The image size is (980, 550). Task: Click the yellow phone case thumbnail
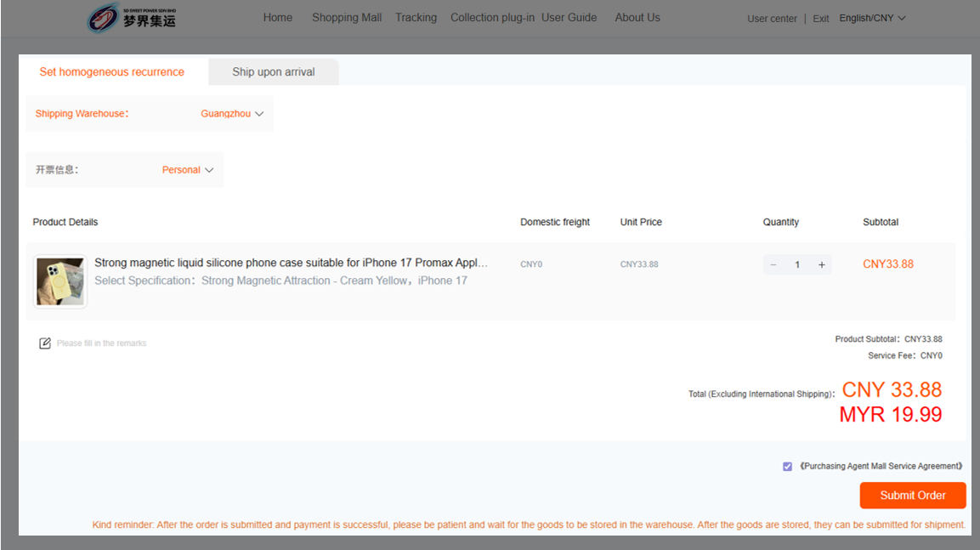60,281
